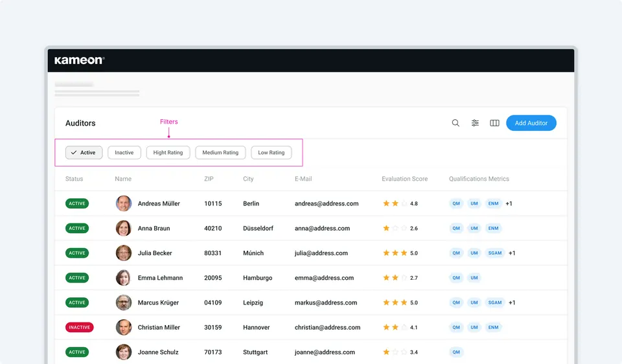Open email christian@address.com
The height and width of the screenshot is (364, 622).
click(x=327, y=328)
